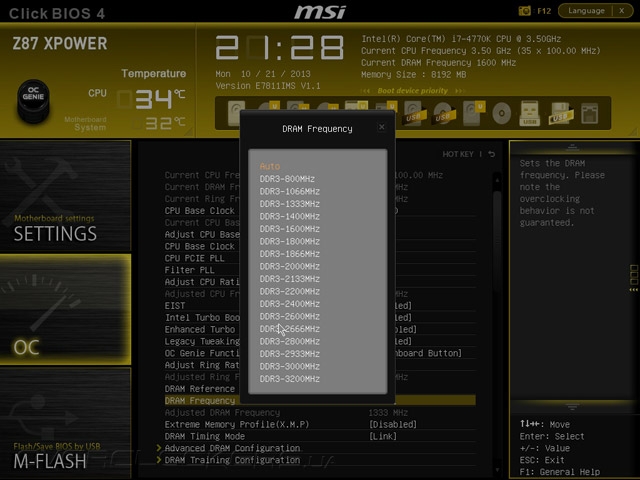Image resolution: width=640 pixels, height=480 pixels.
Task: Select DDR3-1333MHz option
Action: coord(289,204)
